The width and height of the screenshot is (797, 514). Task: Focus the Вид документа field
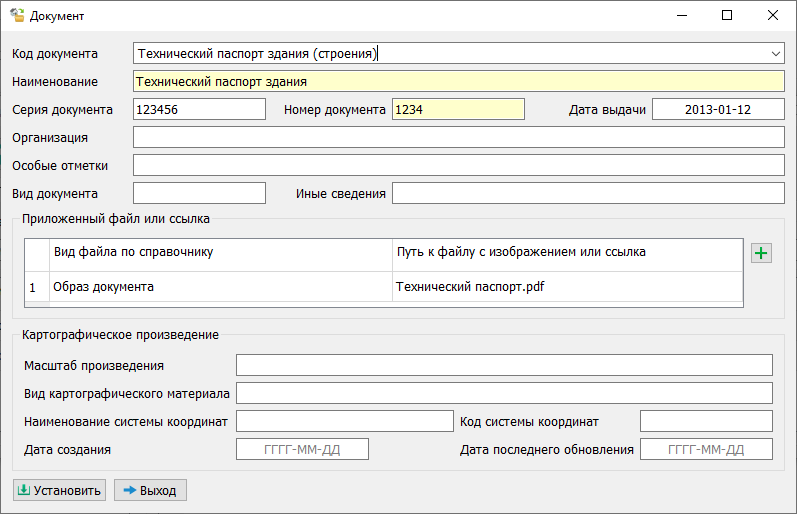(199, 193)
